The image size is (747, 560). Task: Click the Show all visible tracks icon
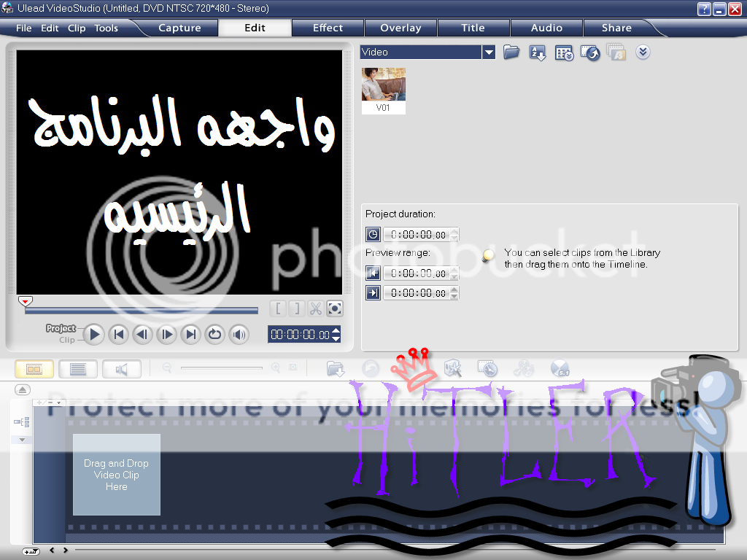22,422
